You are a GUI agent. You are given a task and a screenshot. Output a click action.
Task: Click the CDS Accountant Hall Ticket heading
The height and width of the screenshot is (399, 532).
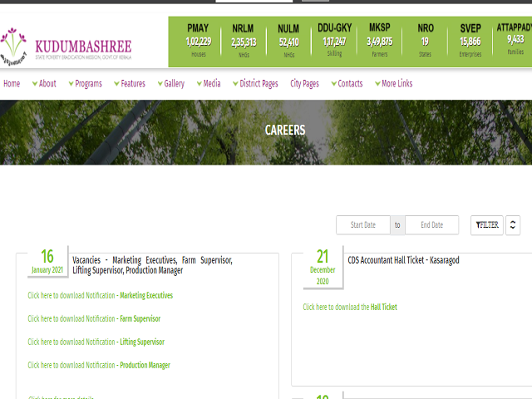[403, 260]
